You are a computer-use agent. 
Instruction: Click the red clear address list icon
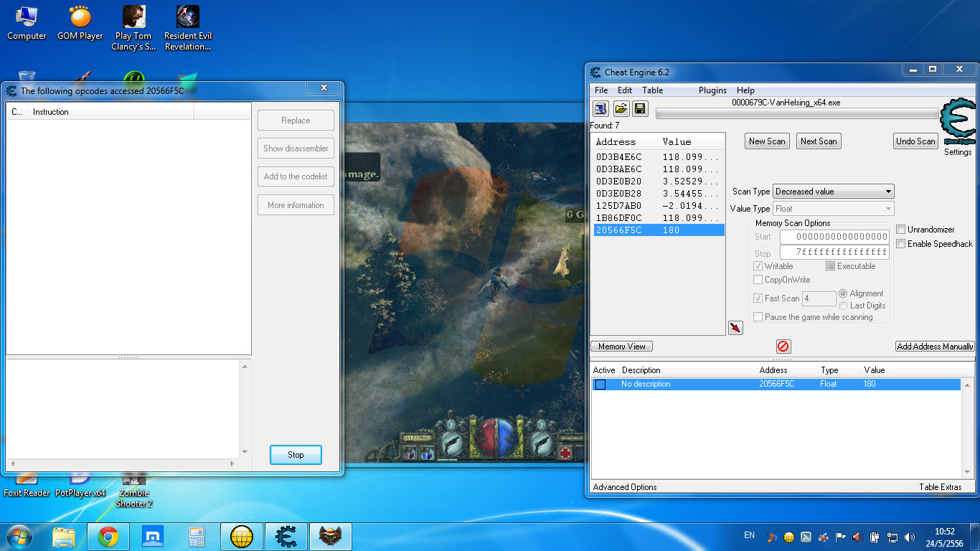coord(783,347)
